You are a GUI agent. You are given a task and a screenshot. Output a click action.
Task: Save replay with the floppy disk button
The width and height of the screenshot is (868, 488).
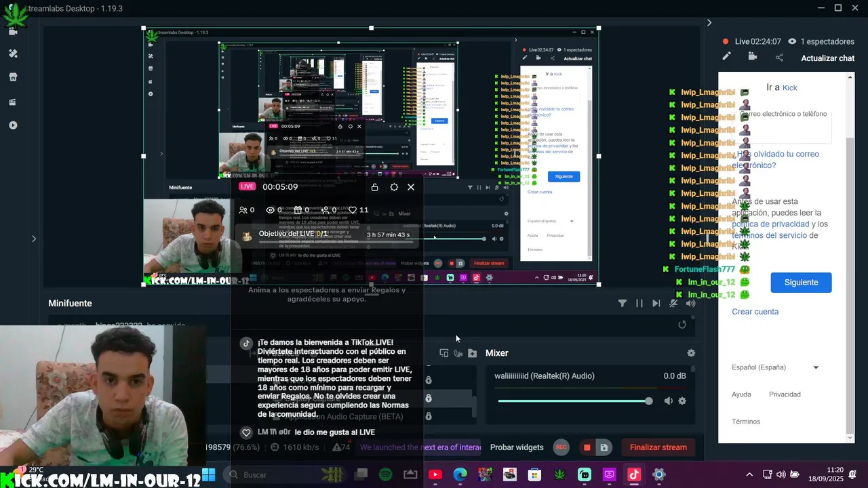coord(603,447)
